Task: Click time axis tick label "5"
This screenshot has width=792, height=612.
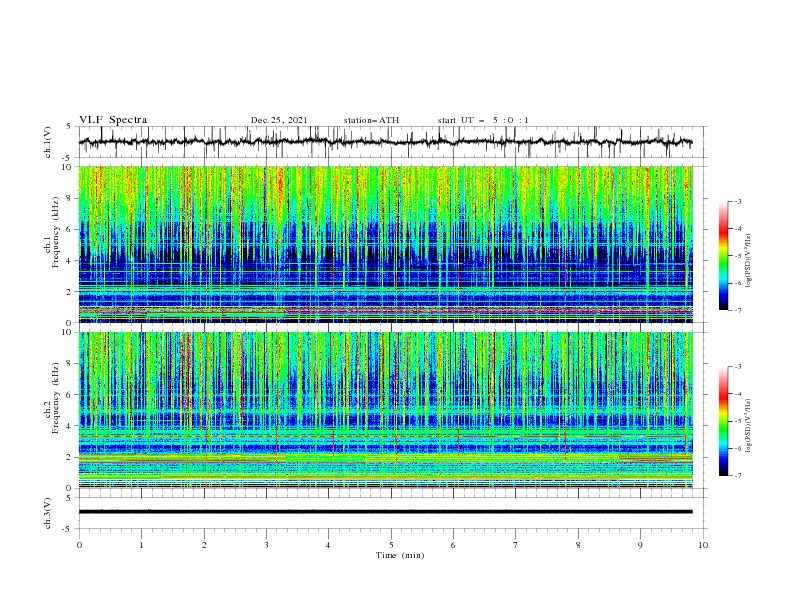Action: [x=391, y=545]
